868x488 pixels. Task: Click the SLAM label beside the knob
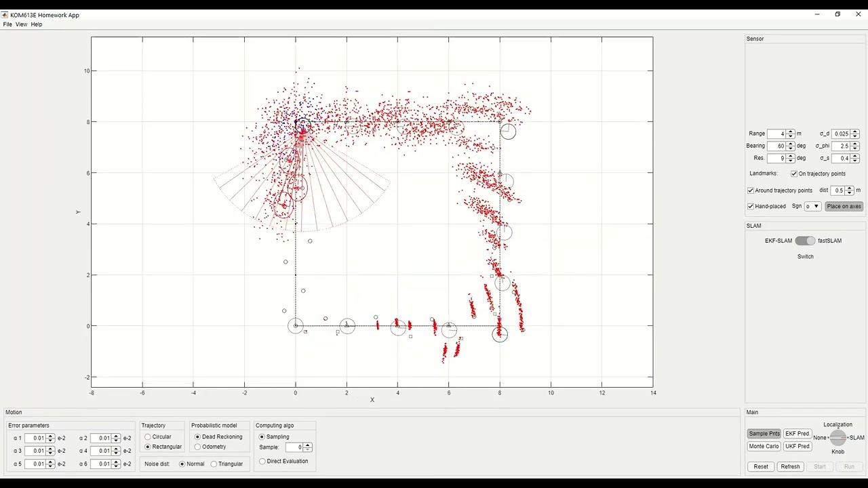[x=857, y=438]
